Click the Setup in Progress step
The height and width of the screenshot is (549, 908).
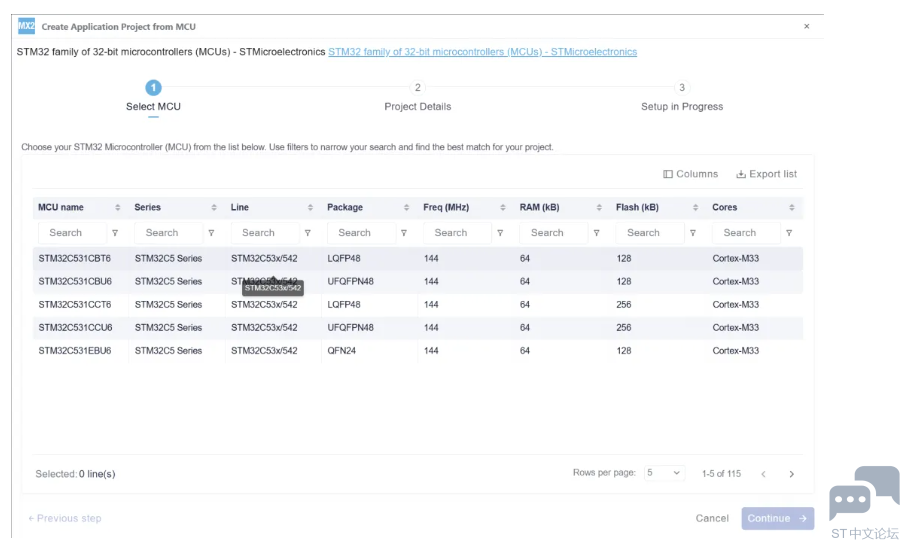[x=682, y=89]
